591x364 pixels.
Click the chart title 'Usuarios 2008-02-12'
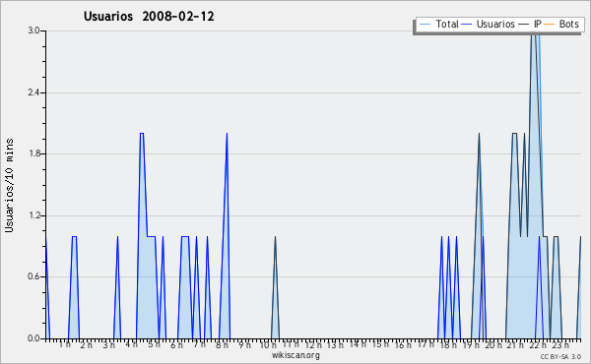tap(149, 16)
